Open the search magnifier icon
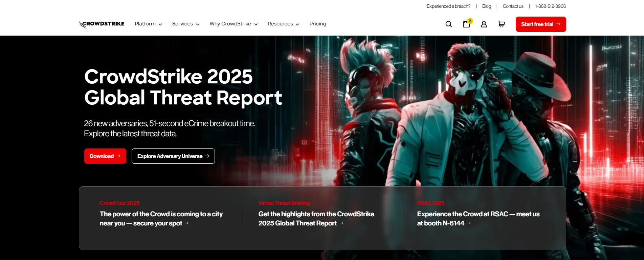The width and height of the screenshot is (644, 260). point(449,24)
